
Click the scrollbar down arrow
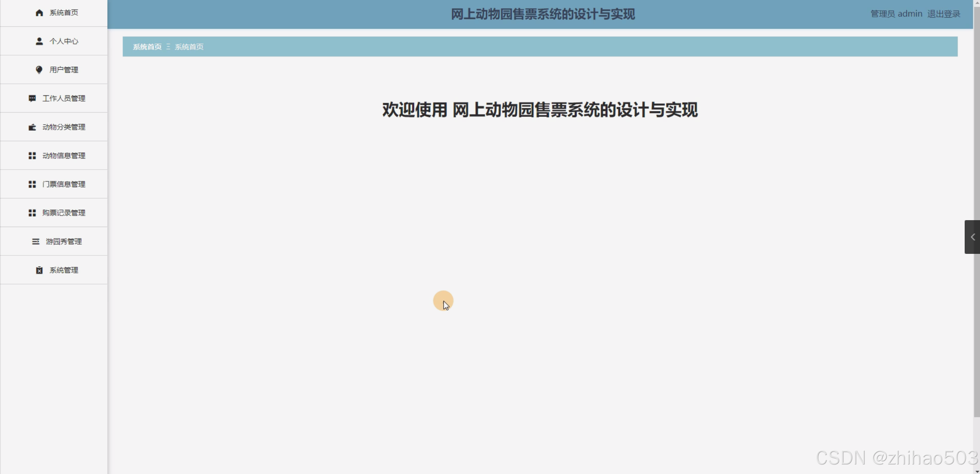click(x=977, y=471)
